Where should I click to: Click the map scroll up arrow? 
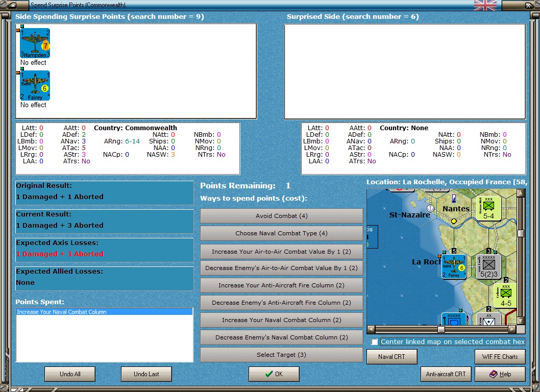521,192
